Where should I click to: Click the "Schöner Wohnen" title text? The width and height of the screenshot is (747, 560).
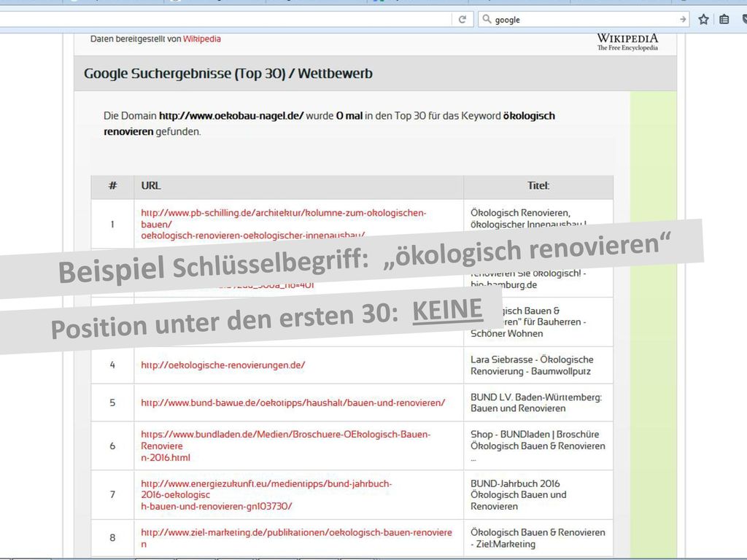(x=506, y=333)
